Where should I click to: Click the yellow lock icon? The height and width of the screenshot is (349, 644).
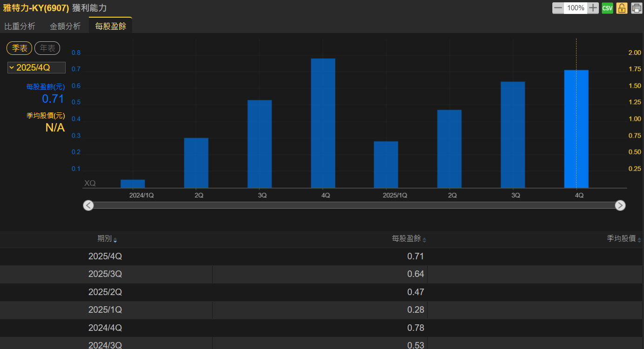[622, 8]
